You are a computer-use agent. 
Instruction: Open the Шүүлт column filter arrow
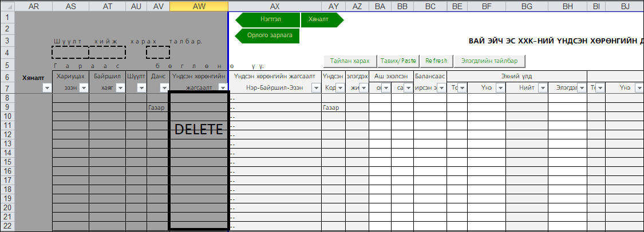[141, 87]
